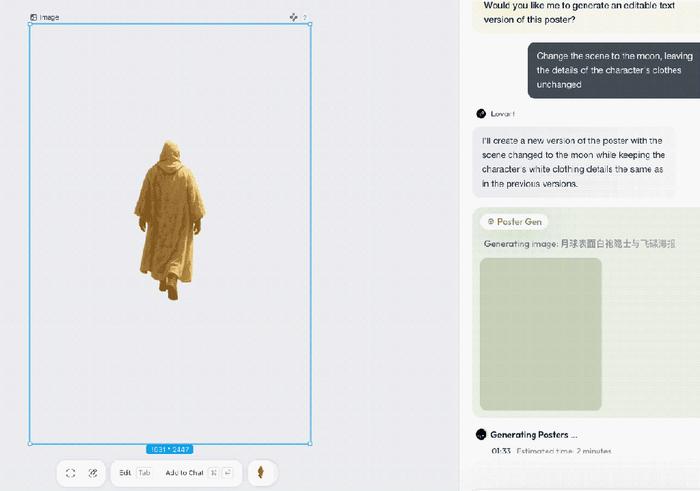
Task: Click the bottom-right corner handle of frame
Action: 310,444
